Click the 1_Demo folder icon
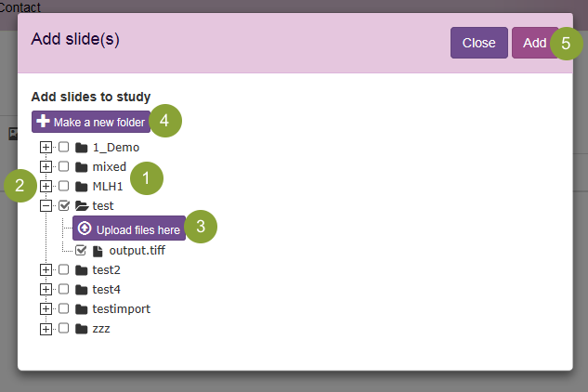Screen dimensions: 588x392 [81, 148]
